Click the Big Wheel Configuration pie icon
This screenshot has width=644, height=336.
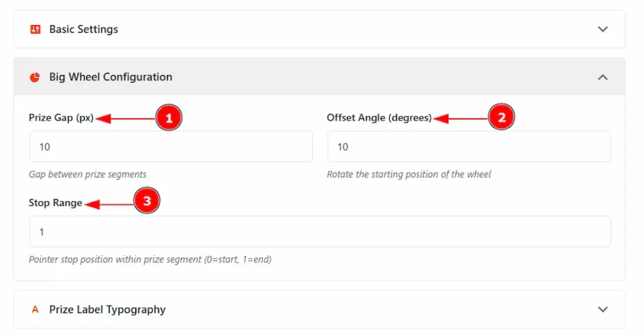(x=35, y=77)
